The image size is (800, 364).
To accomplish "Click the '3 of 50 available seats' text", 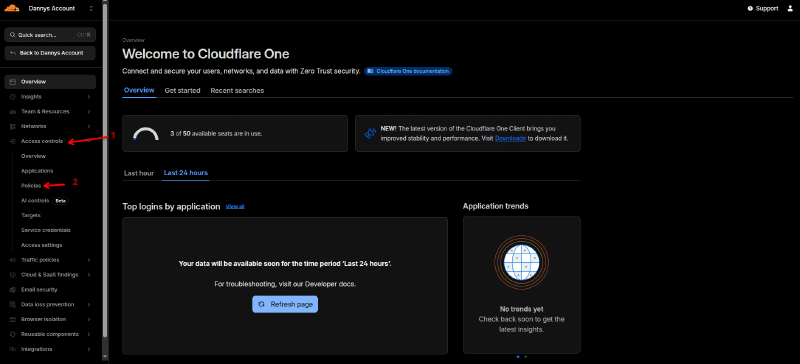I will pos(216,133).
